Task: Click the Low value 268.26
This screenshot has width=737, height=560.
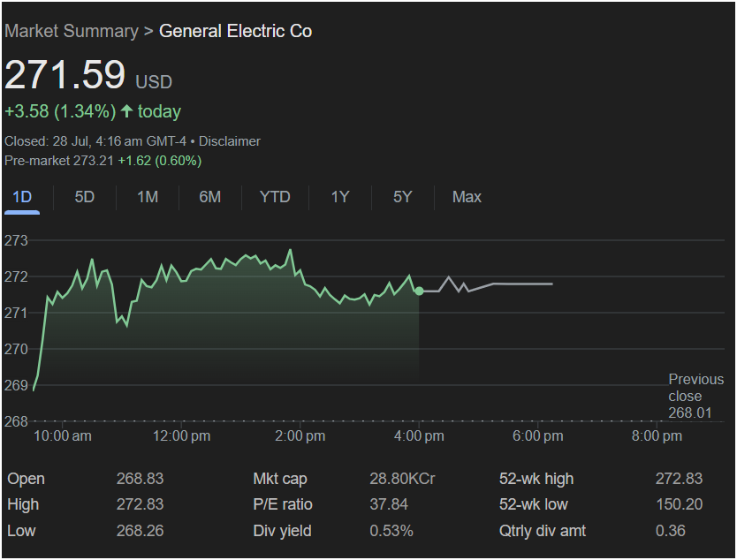Action: click(x=141, y=531)
